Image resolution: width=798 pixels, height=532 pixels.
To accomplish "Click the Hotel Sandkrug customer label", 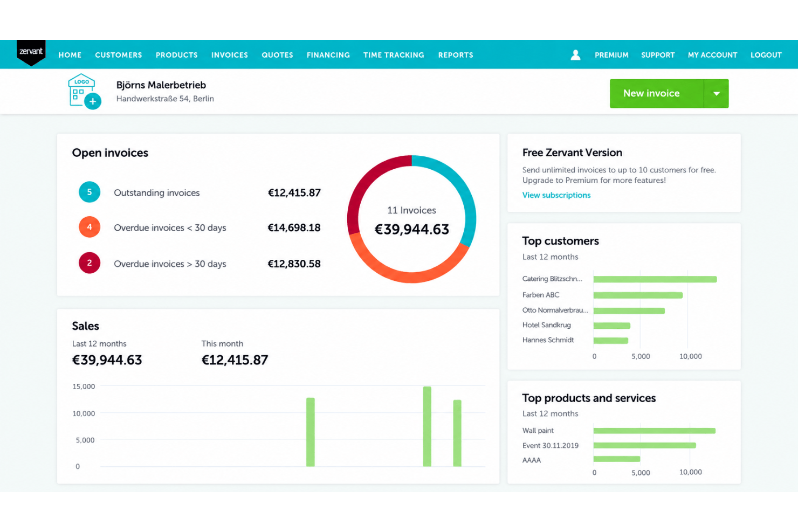I will point(546,325).
